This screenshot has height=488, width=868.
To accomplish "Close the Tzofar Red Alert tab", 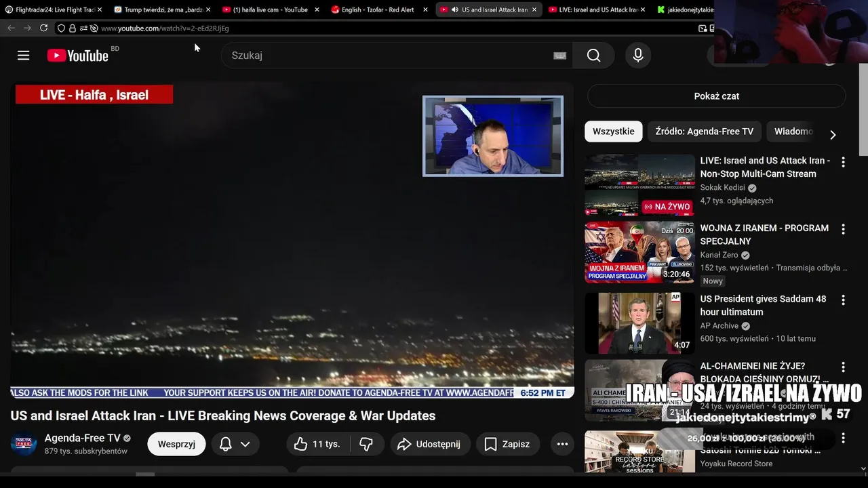I will click(425, 9).
